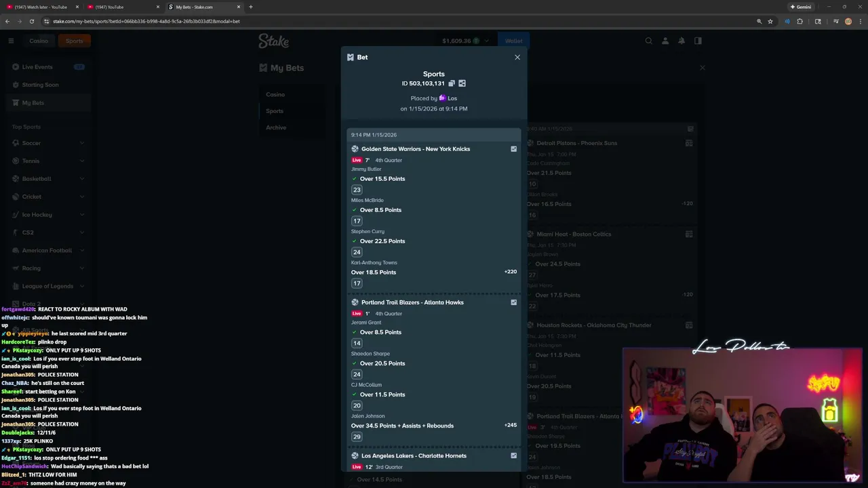This screenshot has width=868, height=488.
Task: Click Over 18.5 Points Karl-Anthony Towns selection
Action: point(374,272)
